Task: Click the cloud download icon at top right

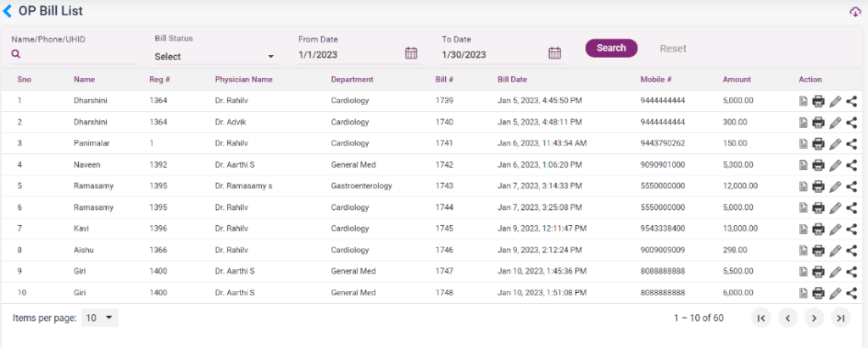Action: tap(854, 12)
